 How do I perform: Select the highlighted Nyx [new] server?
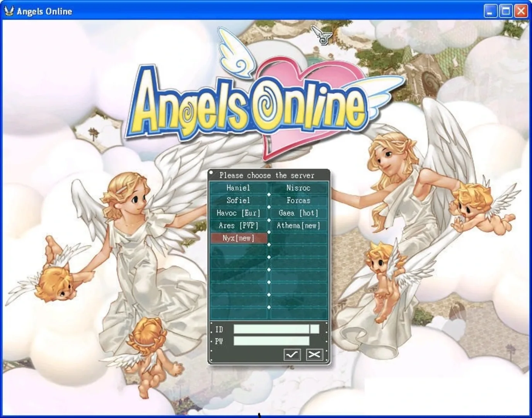(239, 238)
